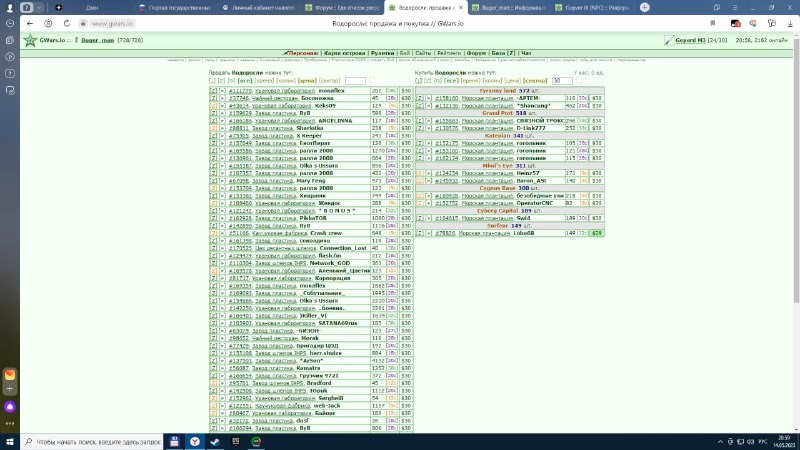800x450 pixels.
Task: Click the [Z] icon in Swid row
Action: (x=420, y=218)
